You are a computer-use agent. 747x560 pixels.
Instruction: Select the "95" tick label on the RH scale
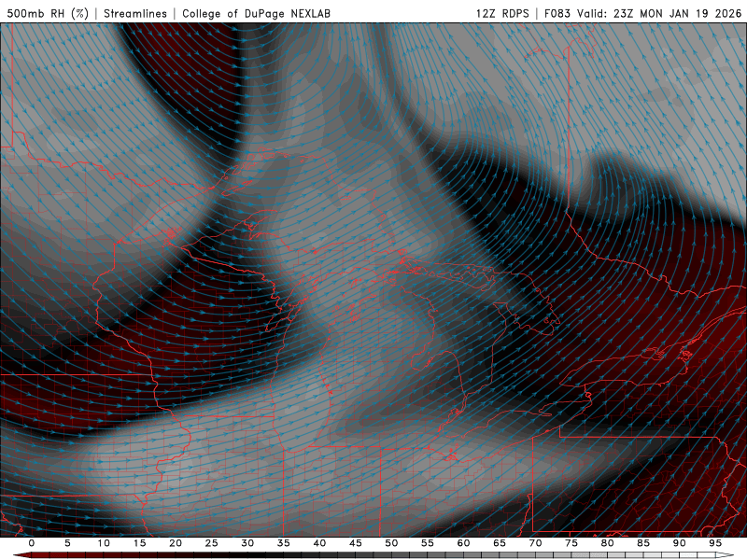[x=715, y=543]
